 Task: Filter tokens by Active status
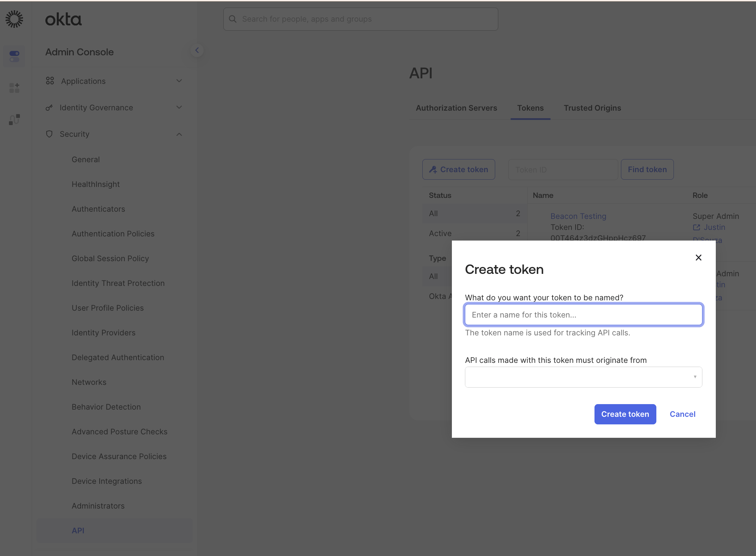point(474,233)
